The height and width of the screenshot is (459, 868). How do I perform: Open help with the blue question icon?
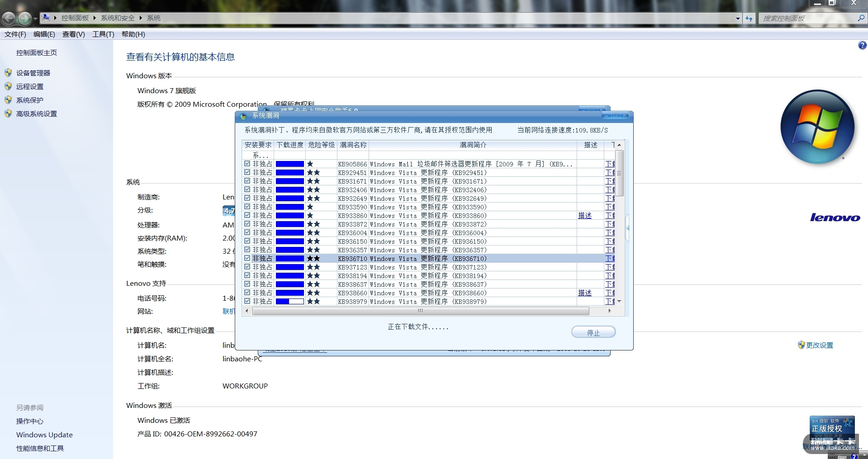[862, 45]
